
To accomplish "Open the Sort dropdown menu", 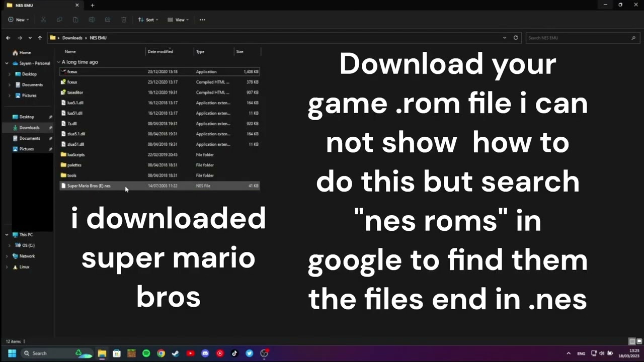I will 148,20.
